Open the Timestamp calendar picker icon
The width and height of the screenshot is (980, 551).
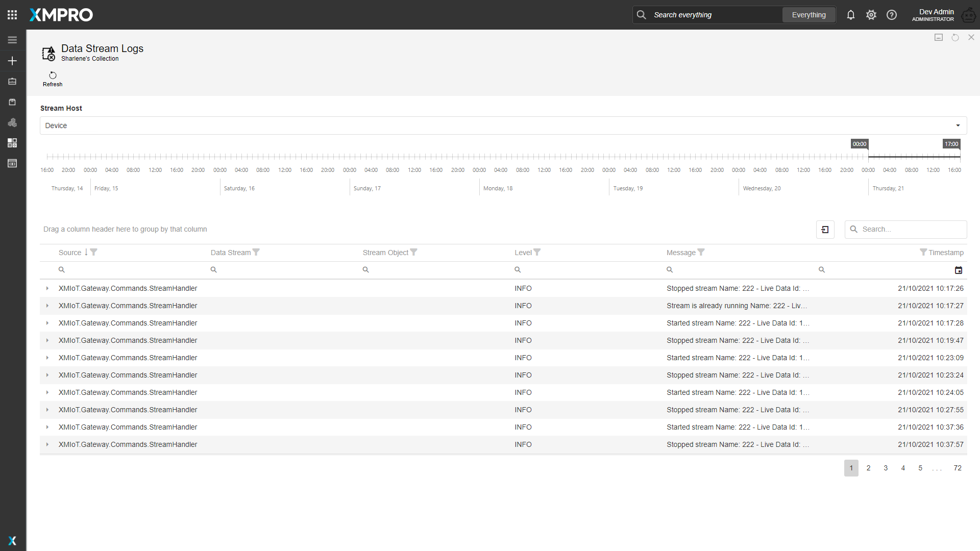(x=958, y=270)
